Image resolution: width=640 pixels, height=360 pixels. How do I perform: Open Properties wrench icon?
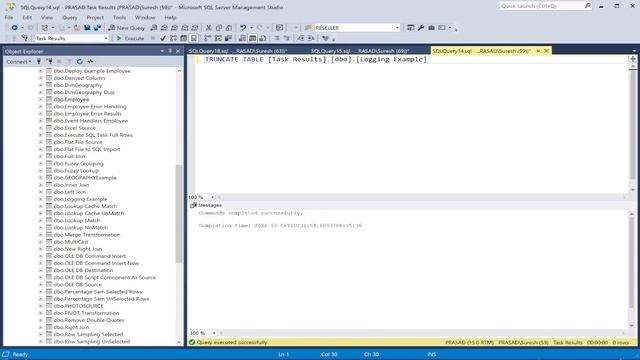pyautogui.click(x=421, y=28)
